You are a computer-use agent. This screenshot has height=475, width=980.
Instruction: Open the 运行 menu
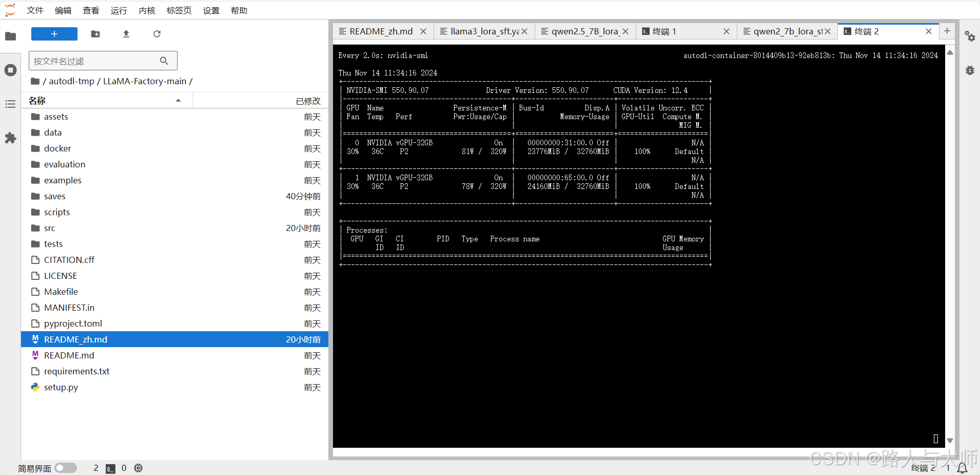click(119, 10)
